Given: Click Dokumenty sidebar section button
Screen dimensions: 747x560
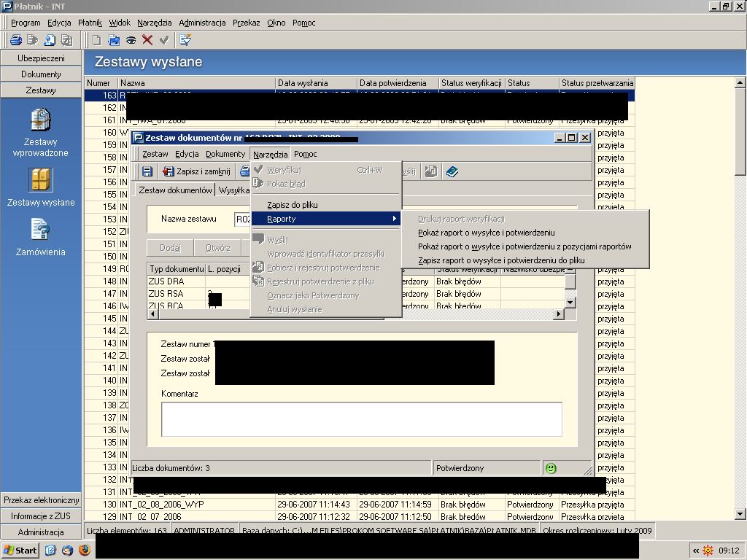Looking at the screenshot, I should 41,74.
